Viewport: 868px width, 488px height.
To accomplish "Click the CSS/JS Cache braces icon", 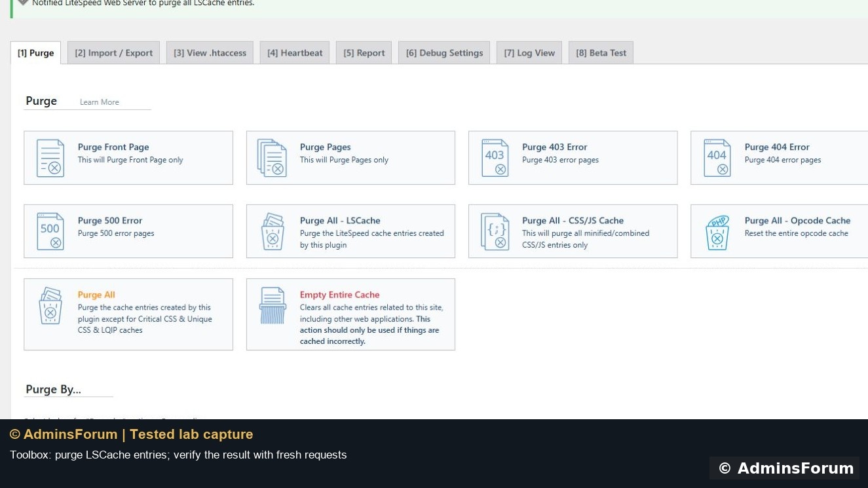I will (495, 231).
